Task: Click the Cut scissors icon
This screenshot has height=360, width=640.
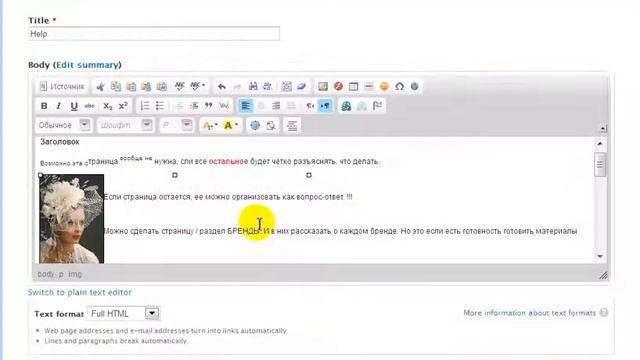Action: (100, 87)
